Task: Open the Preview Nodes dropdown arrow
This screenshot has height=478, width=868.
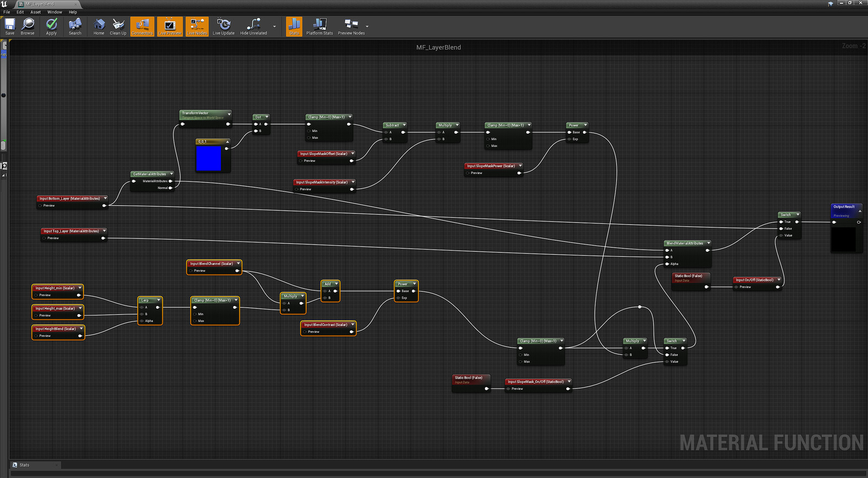Action: point(367,26)
